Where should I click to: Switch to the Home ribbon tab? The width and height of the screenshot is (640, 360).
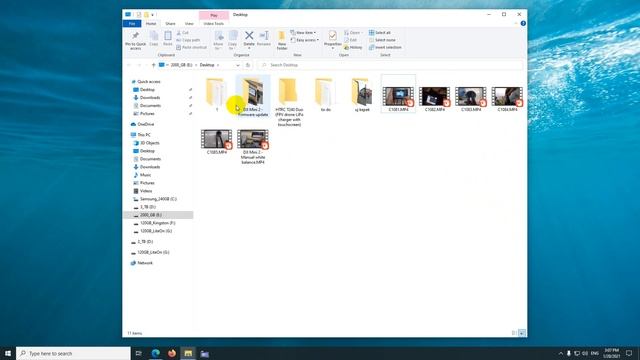click(151, 24)
